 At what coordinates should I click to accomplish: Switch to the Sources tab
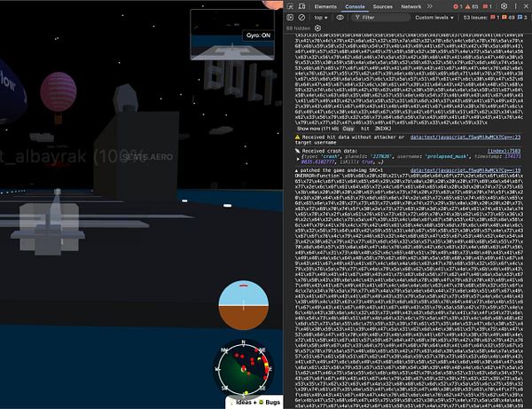coord(383,6)
